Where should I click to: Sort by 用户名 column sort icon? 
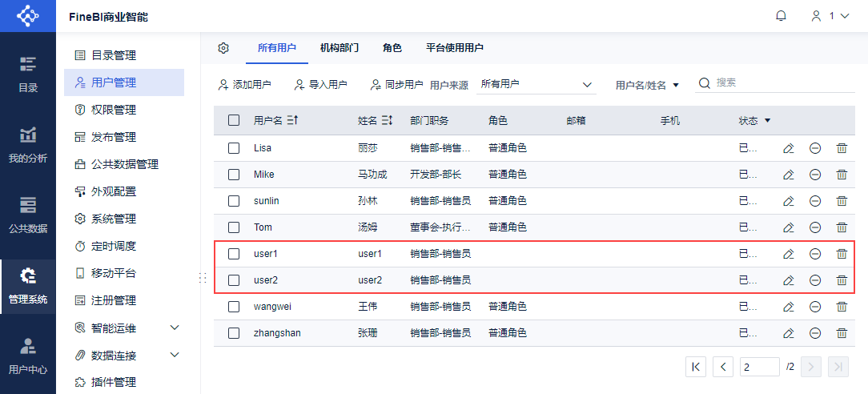(292, 121)
